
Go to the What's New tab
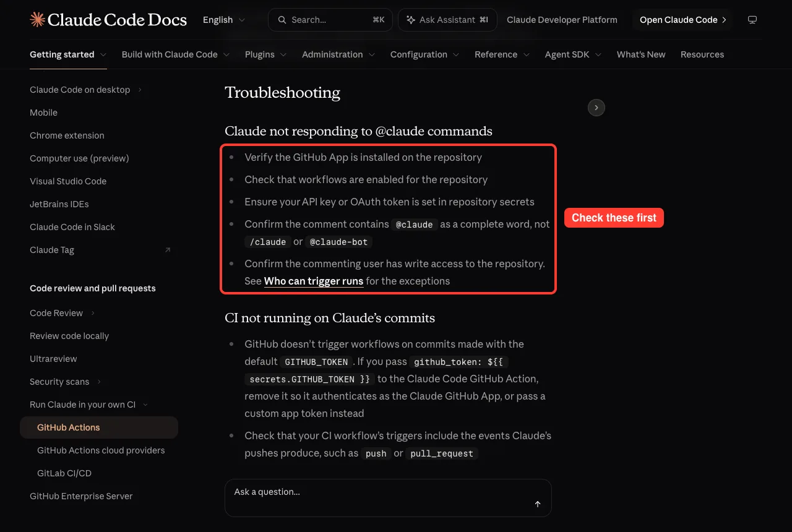[x=641, y=54]
